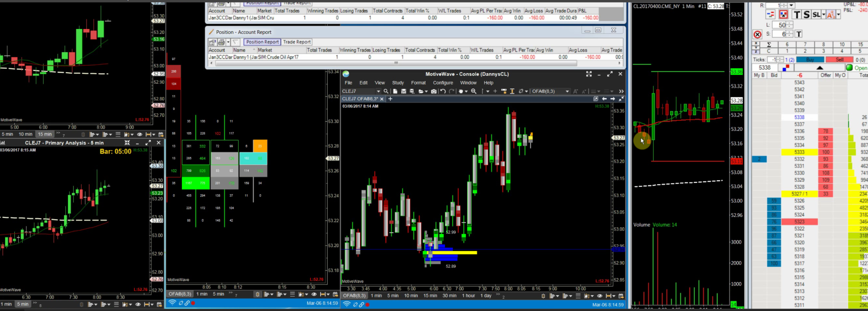The width and height of the screenshot is (868, 311).
Task: Click the blue Buy button in the DOM
Action: tap(810, 60)
